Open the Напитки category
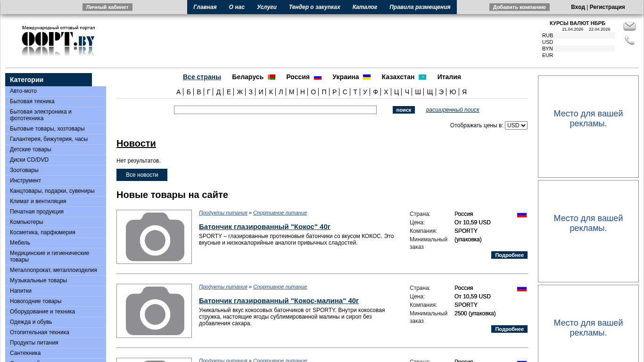Screen dimensions: 644x362 tap(56, 291)
